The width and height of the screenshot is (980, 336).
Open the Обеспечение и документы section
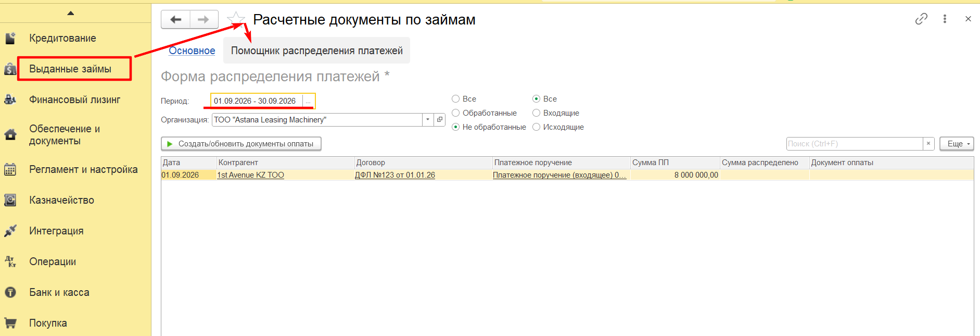[65, 135]
